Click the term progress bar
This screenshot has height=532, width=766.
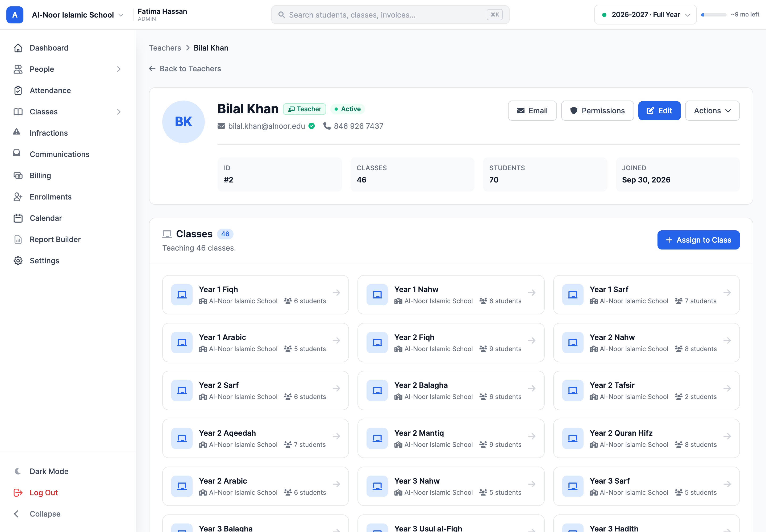click(714, 15)
